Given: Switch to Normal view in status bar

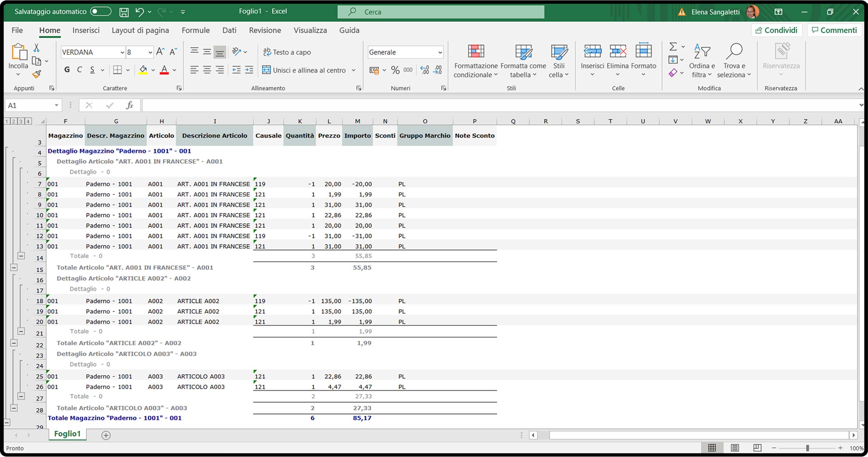Looking at the screenshot, I should pyautogui.click(x=712, y=448).
